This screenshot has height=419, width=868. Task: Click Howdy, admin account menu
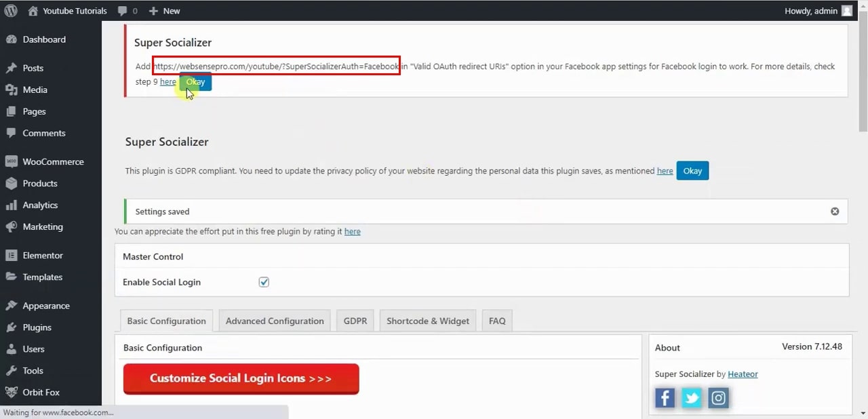click(818, 11)
